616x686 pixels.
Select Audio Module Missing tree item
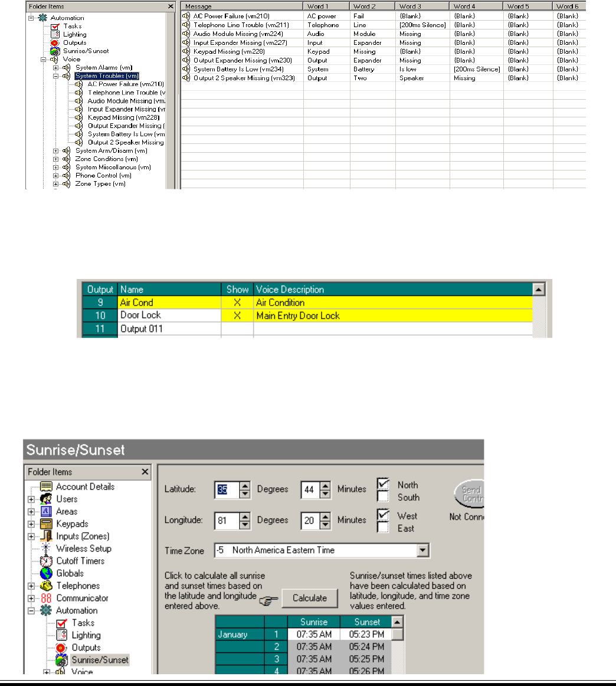[x=126, y=101]
